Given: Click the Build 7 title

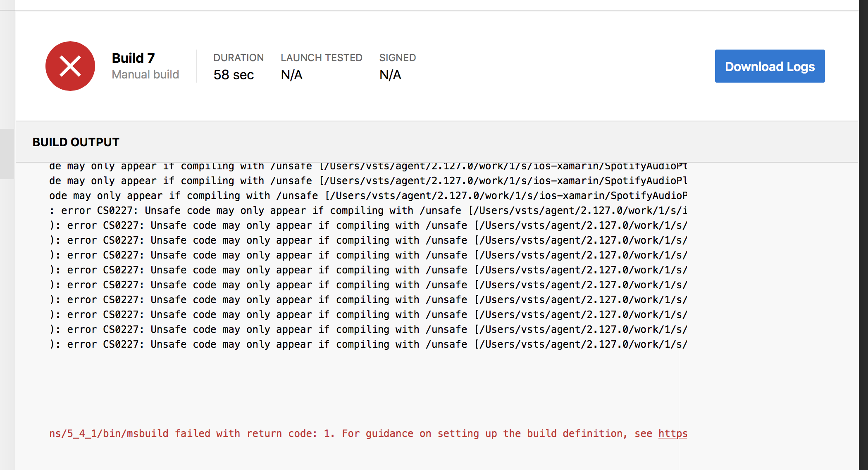Looking at the screenshot, I should (x=133, y=58).
